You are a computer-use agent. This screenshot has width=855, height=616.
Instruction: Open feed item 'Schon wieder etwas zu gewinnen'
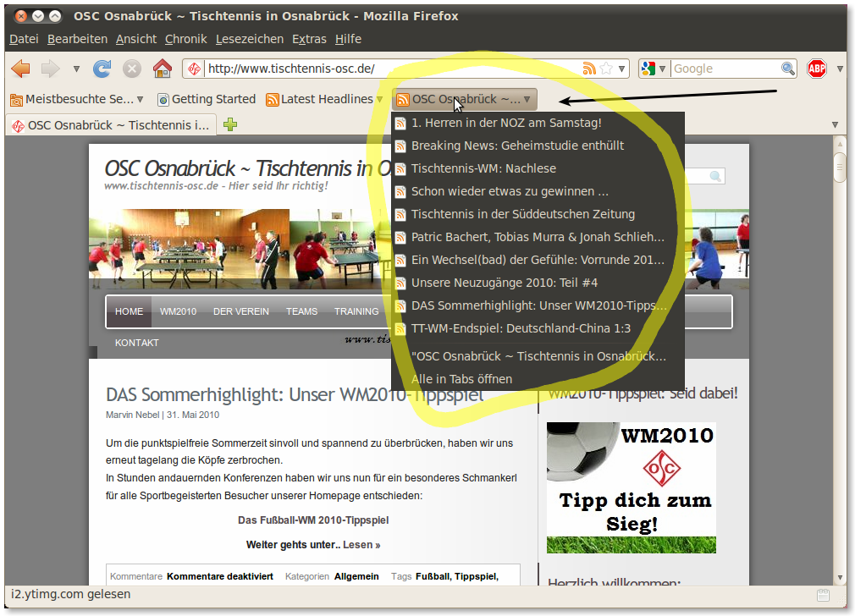tap(538, 192)
